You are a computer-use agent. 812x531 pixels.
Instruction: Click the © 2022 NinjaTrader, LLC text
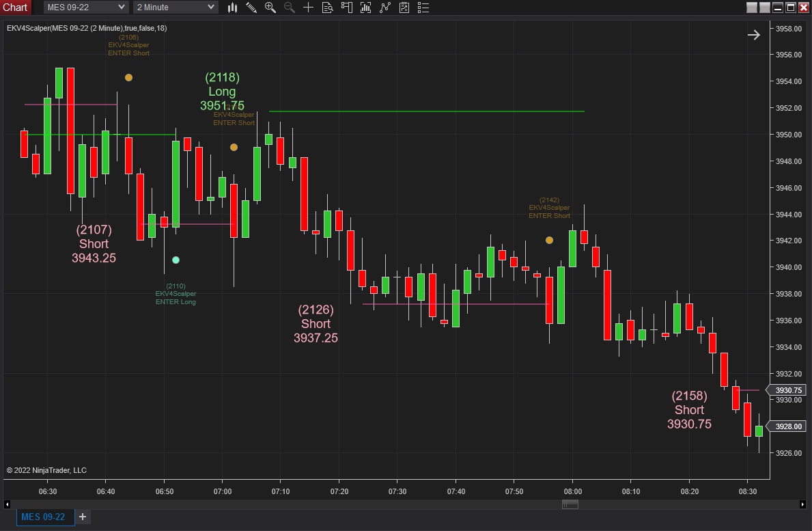point(46,470)
